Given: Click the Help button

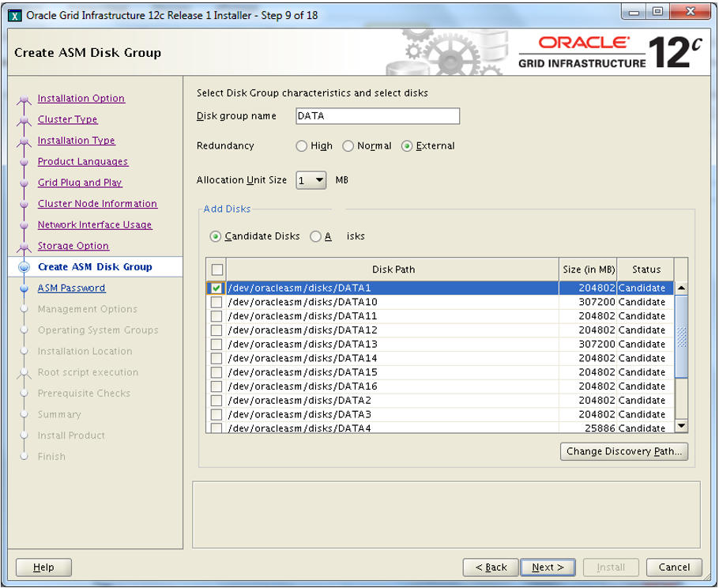Looking at the screenshot, I should pos(43,567).
